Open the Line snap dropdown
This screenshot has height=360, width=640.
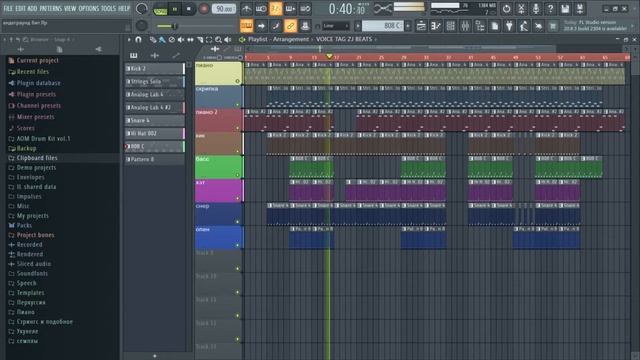[336, 26]
